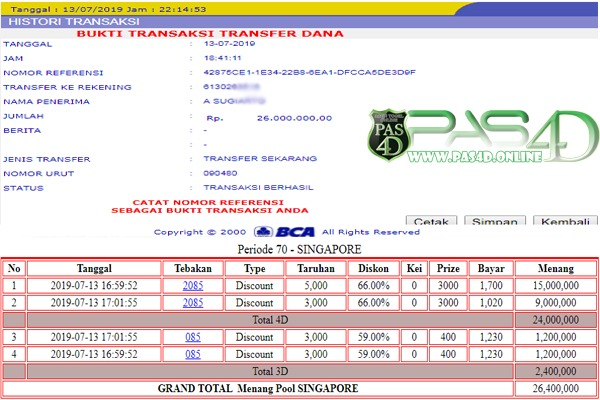Click the winnings 9,000,000 cell
Screen dimensions: 600x400
[556, 303]
